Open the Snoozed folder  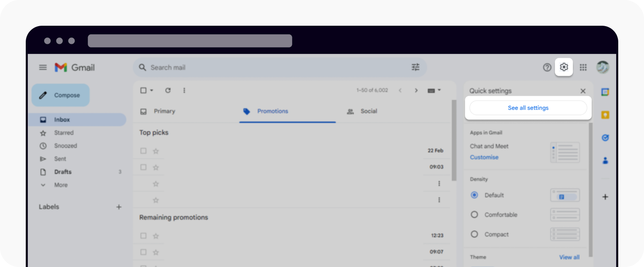tap(66, 146)
